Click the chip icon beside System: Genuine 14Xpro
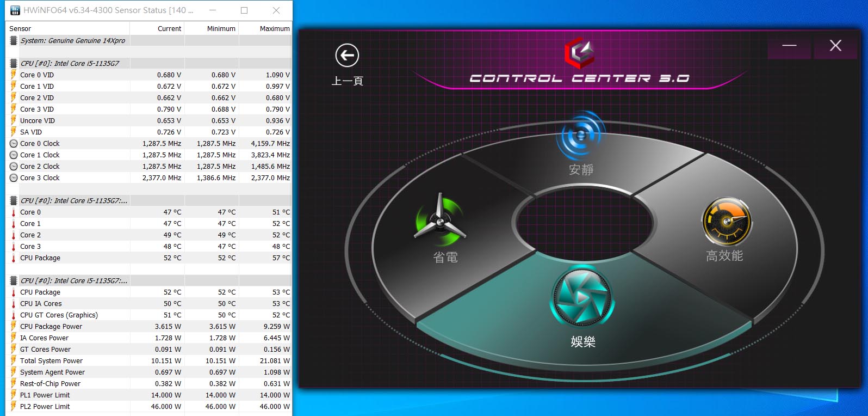This screenshot has height=416, width=868. (14, 40)
